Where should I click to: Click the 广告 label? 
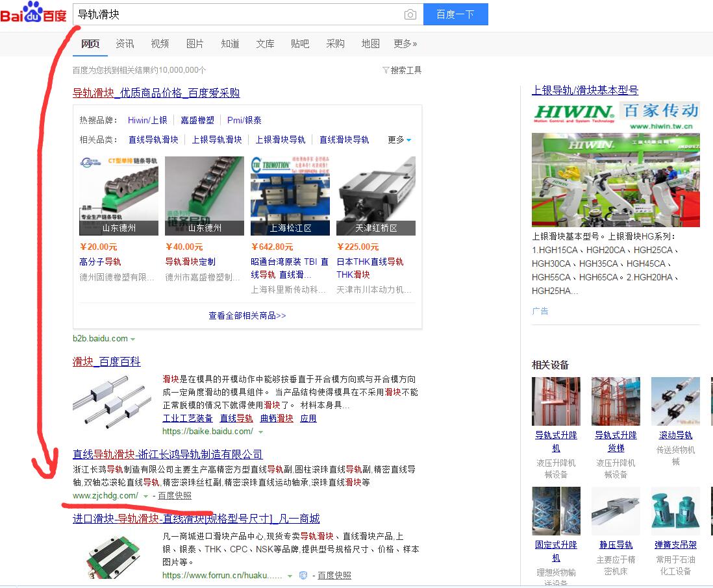(x=540, y=312)
